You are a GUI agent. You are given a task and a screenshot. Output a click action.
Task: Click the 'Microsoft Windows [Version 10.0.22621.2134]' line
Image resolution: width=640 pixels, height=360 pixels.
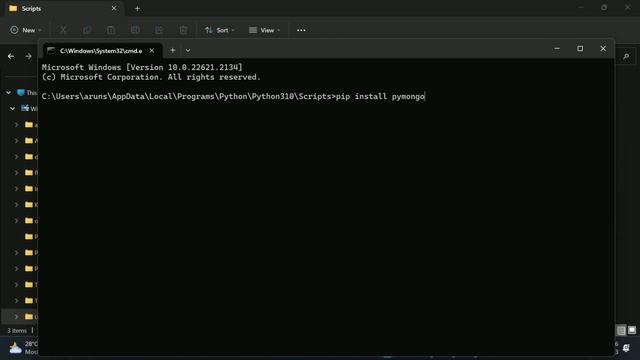142,67
